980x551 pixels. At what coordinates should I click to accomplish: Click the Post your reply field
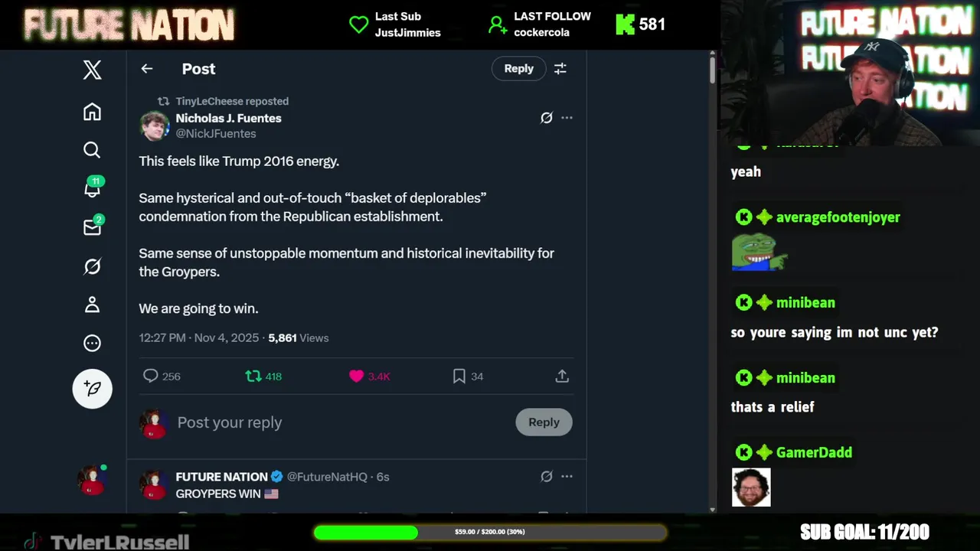click(x=342, y=422)
